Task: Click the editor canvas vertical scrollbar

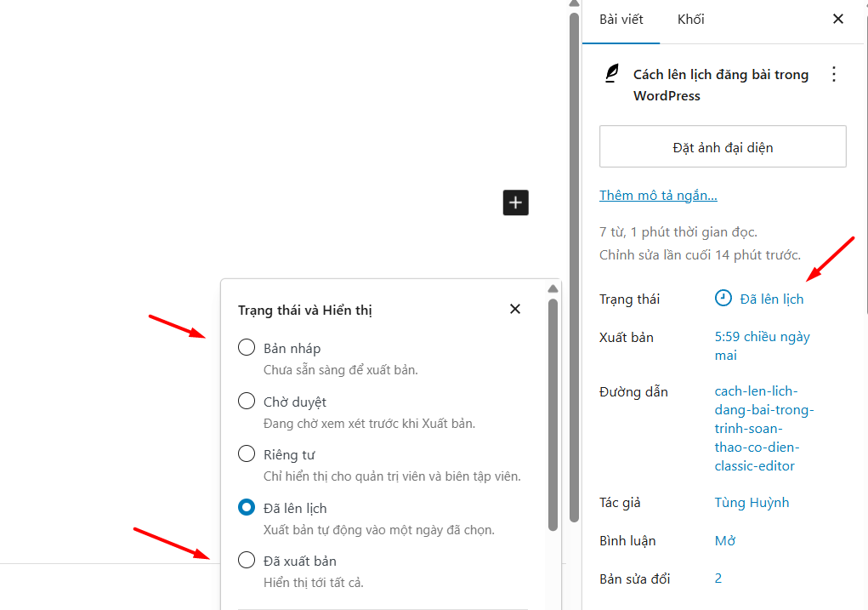Action: pyautogui.click(x=574, y=268)
